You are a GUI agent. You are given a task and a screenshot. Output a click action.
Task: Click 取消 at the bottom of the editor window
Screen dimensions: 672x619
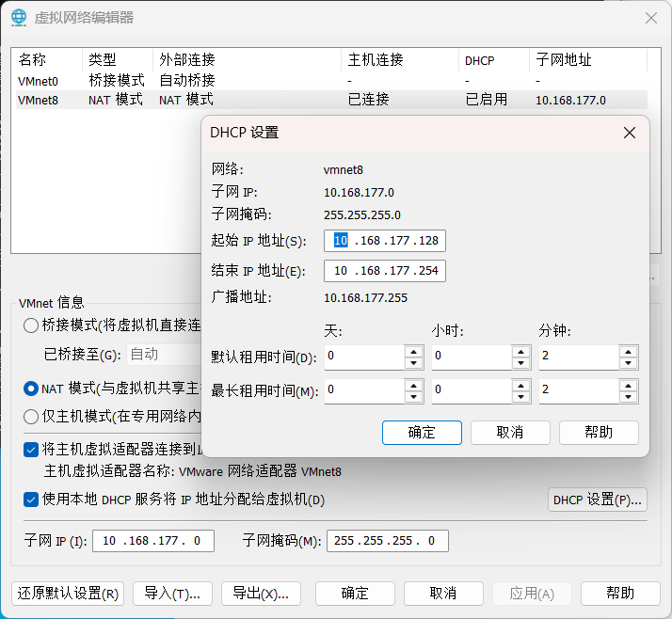pyautogui.click(x=443, y=594)
